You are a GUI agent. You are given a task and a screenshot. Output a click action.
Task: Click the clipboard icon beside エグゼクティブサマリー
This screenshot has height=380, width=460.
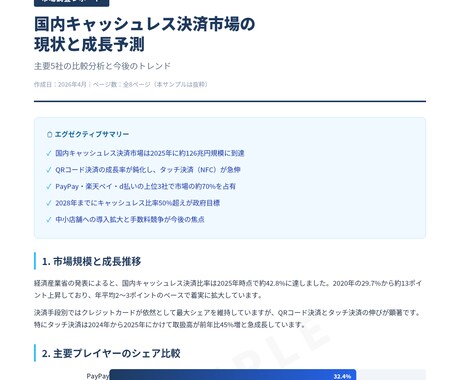pyautogui.click(x=50, y=134)
